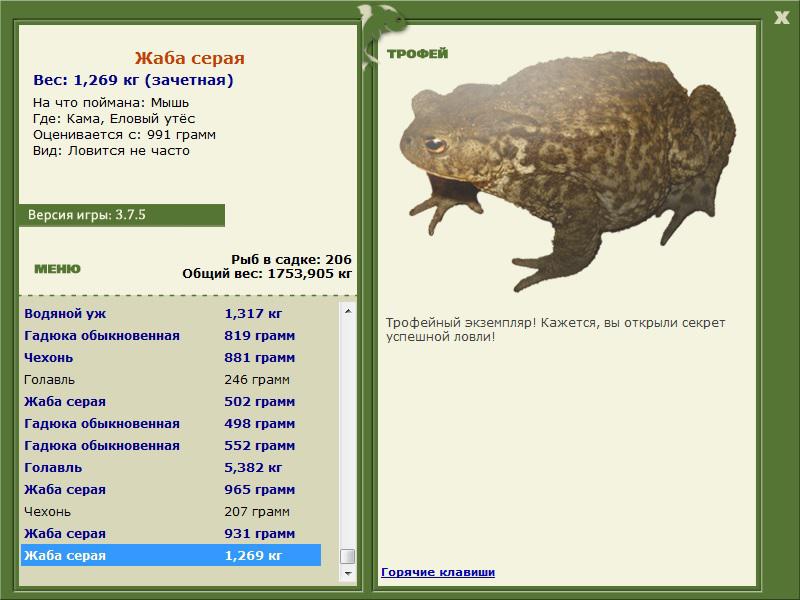Viewport: 800px width, 600px height.
Task: Select Чехонь 207 грамм entry
Action: (171, 511)
